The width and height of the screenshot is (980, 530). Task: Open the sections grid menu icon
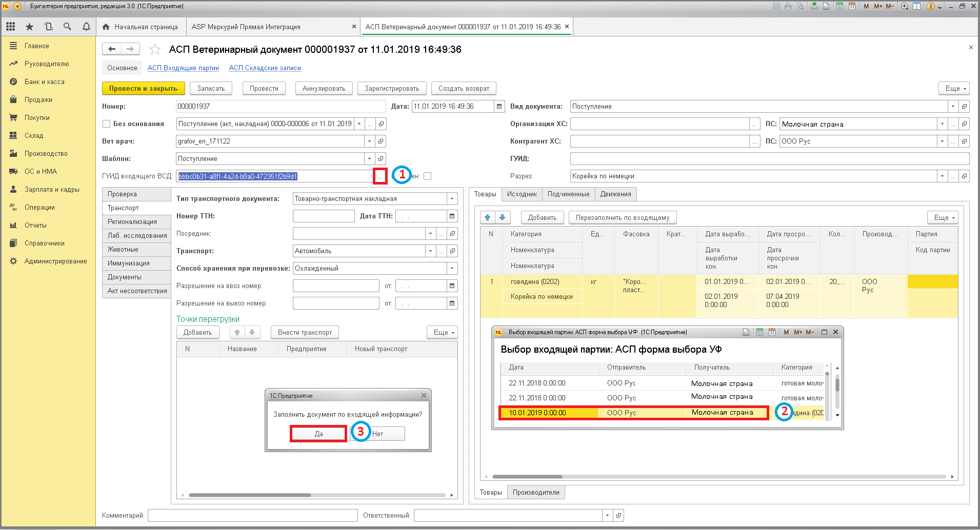(x=11, y=27)
